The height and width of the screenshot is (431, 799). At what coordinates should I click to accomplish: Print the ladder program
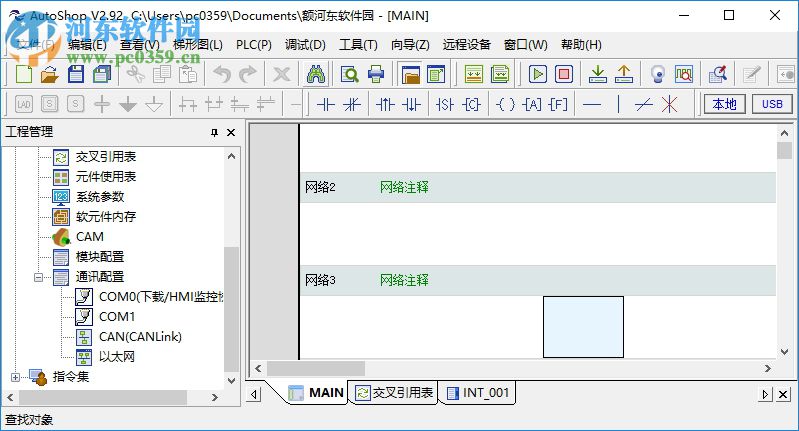click(376, 74)
